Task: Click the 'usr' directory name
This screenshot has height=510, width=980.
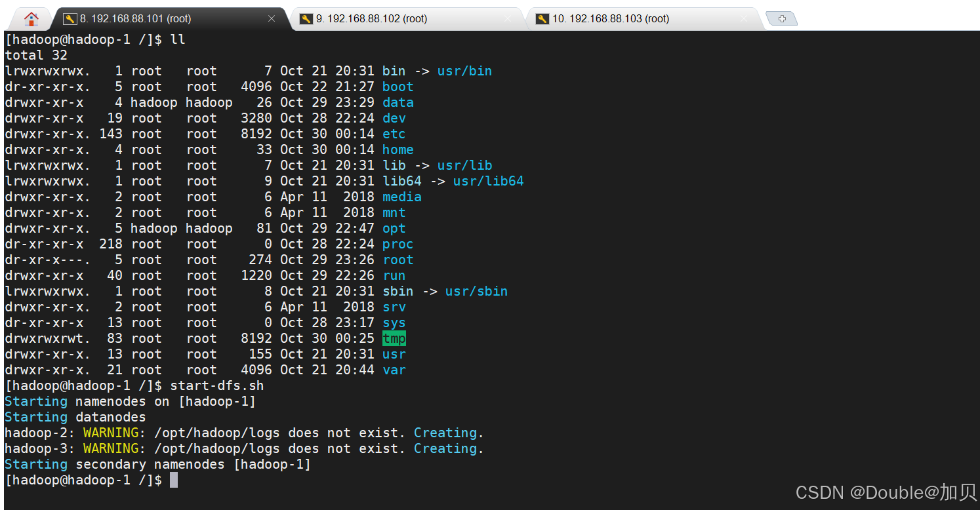Action: [x=394, y=354]
